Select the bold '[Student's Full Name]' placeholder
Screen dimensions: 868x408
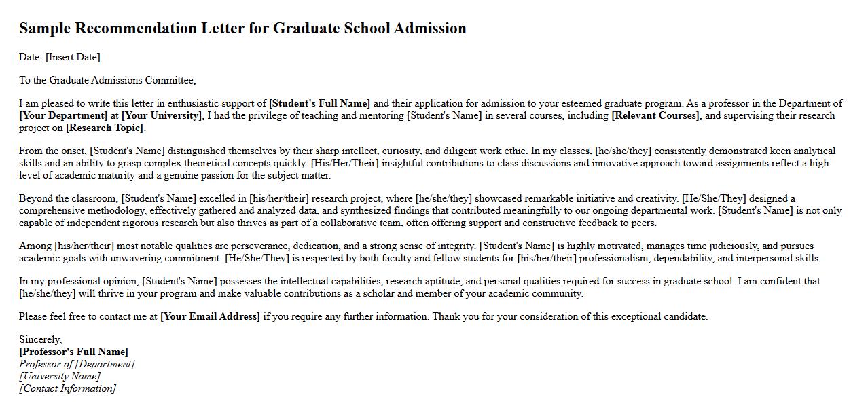(319, 103)
